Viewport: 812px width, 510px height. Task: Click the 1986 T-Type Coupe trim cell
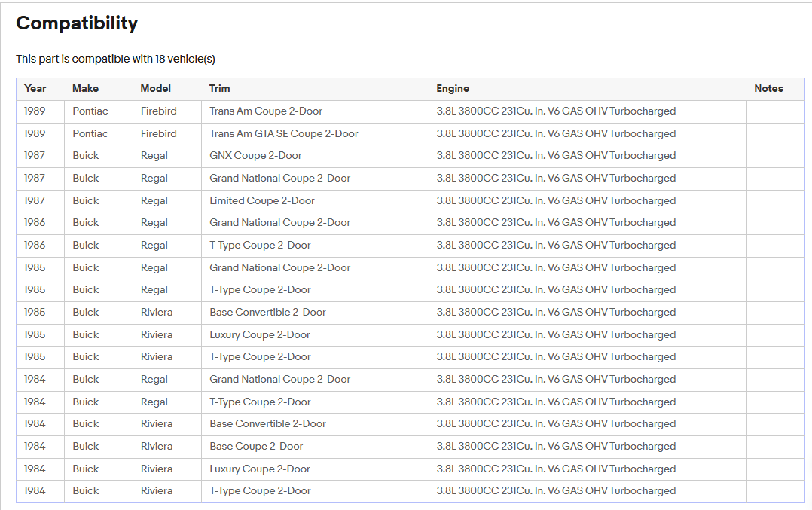pos(260,246)
